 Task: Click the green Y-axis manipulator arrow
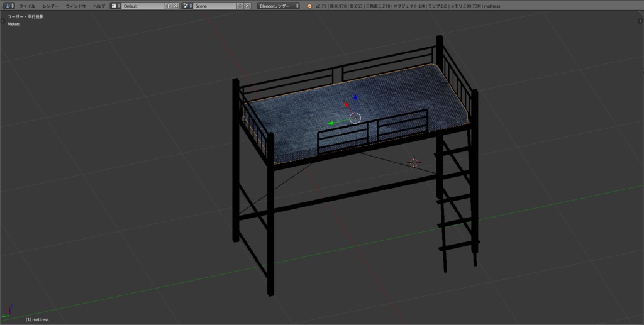[332, 123]
